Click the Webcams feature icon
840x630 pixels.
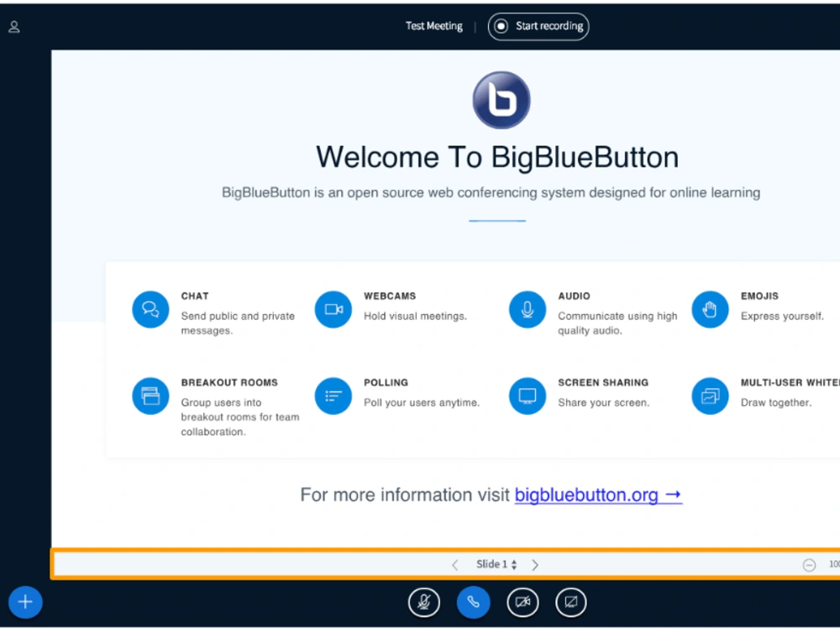coord(333,309)
